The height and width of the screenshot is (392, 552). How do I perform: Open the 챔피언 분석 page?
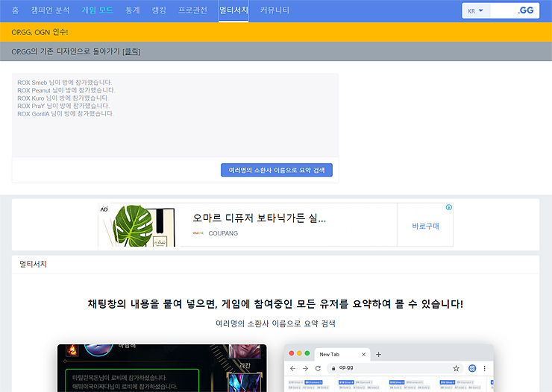tap(50, 10)
